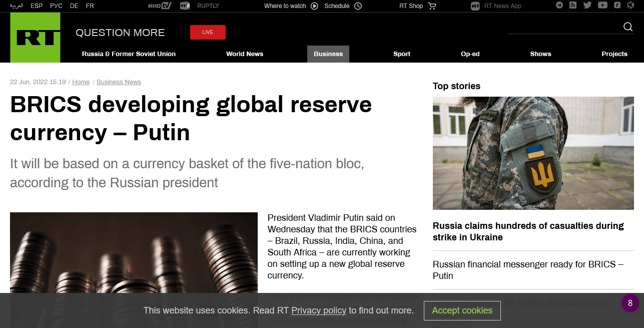Image resolution: width=644 pixels, height=328 pixels.
Task: Open the RUPTLY link
Action: tap(208, 6)
